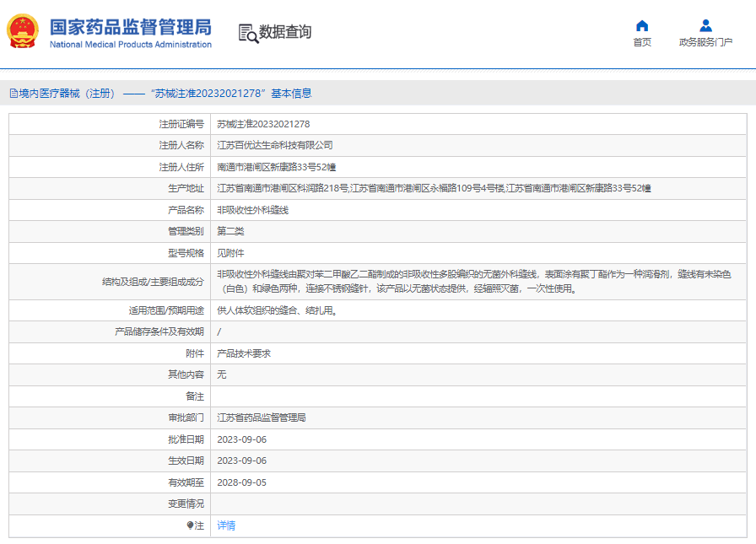Image resolution: width=756 pixels, height=544 pixels.
Task: Click the 结构及组成 description paragraph
Action: click(474, 282)
